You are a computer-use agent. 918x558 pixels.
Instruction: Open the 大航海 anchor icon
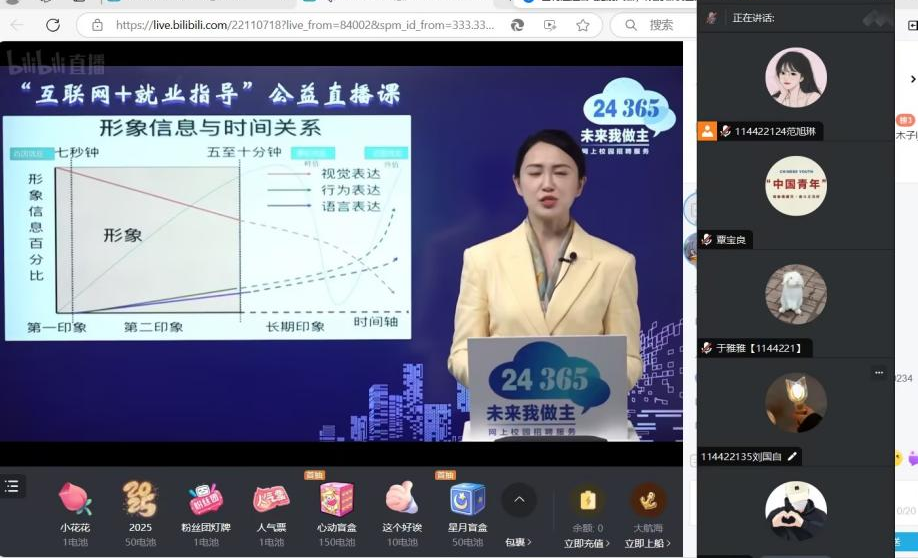tap(647, 500)
